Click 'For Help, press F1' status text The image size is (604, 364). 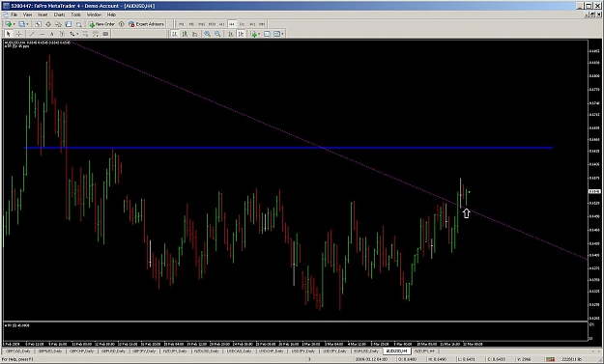pyautogui.click(x=17, y=359)
